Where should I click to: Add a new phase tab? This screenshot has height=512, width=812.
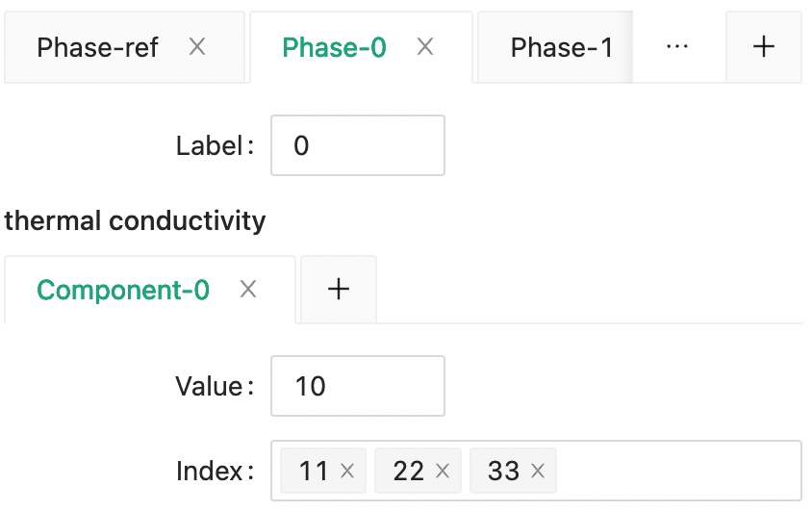764,47
